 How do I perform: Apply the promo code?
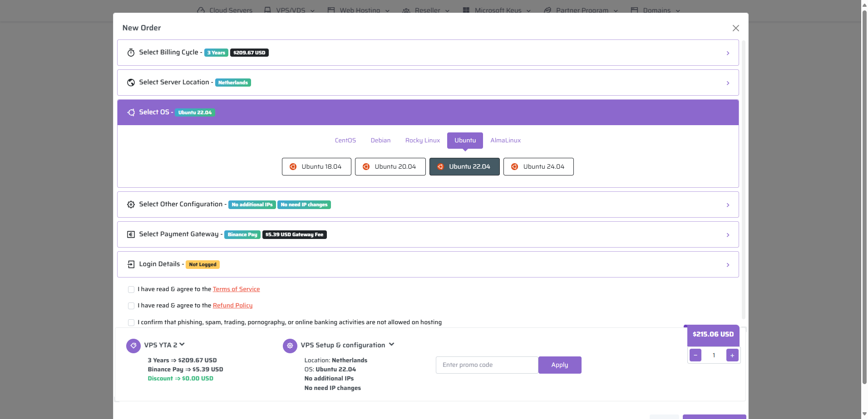coord(560,365)
